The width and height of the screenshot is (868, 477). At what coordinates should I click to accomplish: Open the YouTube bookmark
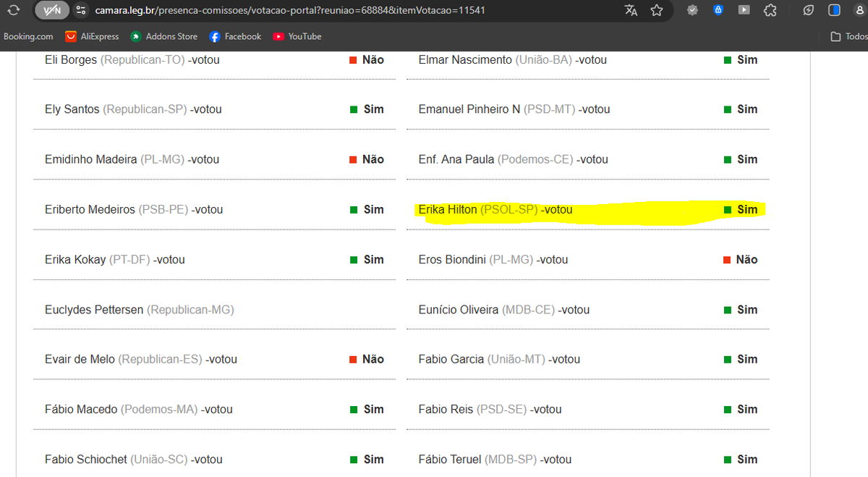coord(297,36)
